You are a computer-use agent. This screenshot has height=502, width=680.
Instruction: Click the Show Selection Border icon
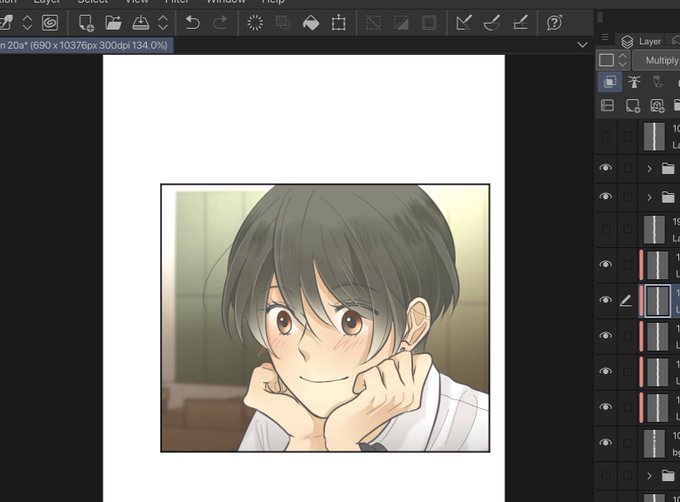429,23
